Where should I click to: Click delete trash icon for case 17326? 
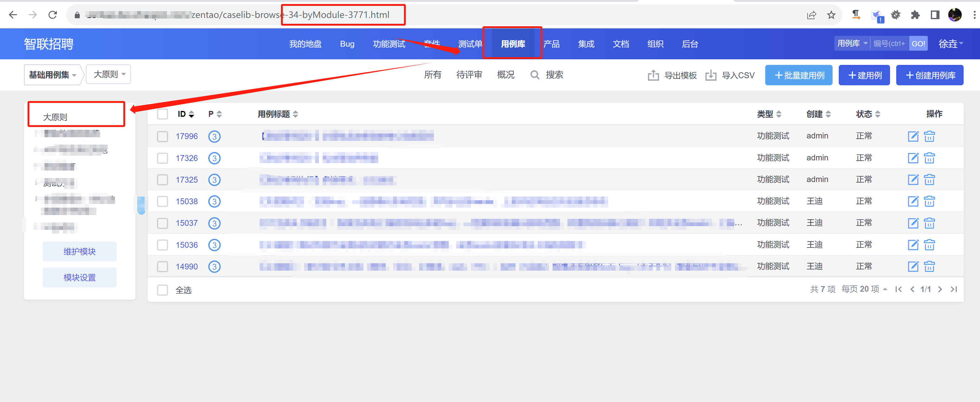(x=929, y=158)
